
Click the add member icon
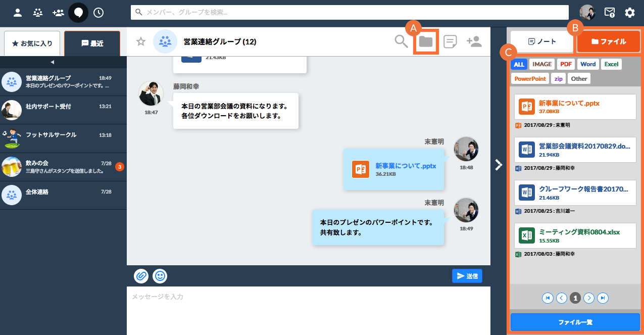coord(474,42)
